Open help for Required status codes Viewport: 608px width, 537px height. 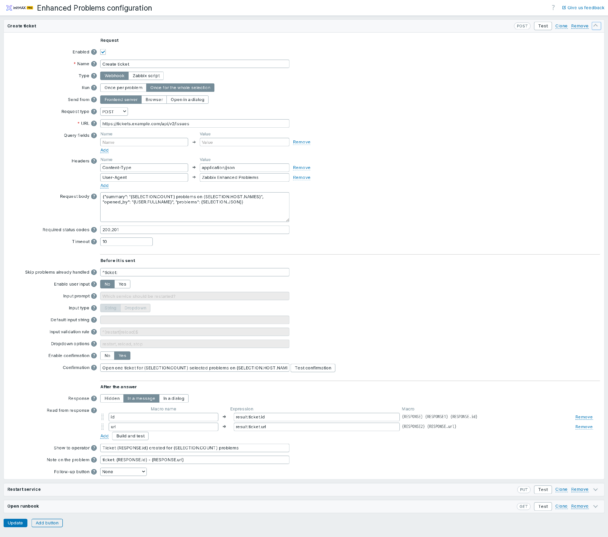pos(94,230)
